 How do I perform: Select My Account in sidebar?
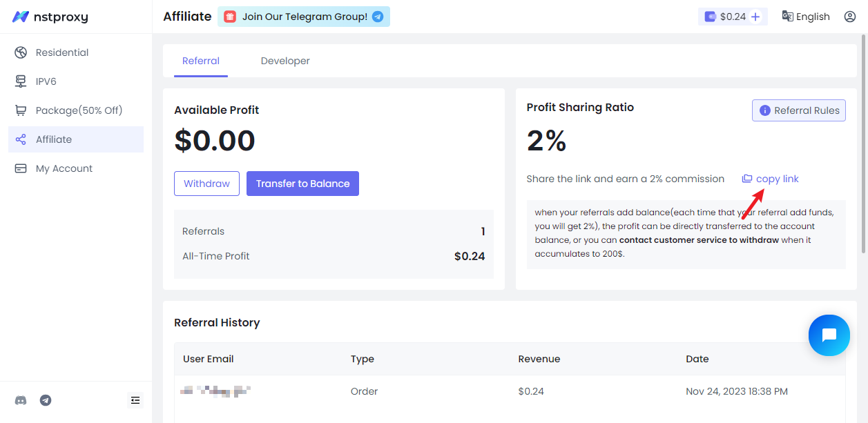point(64,168)
